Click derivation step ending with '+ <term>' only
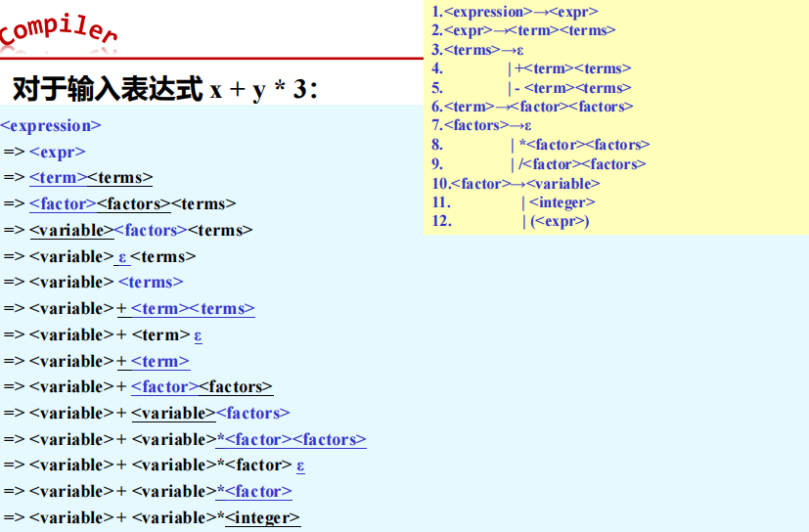 coord(97,361)
